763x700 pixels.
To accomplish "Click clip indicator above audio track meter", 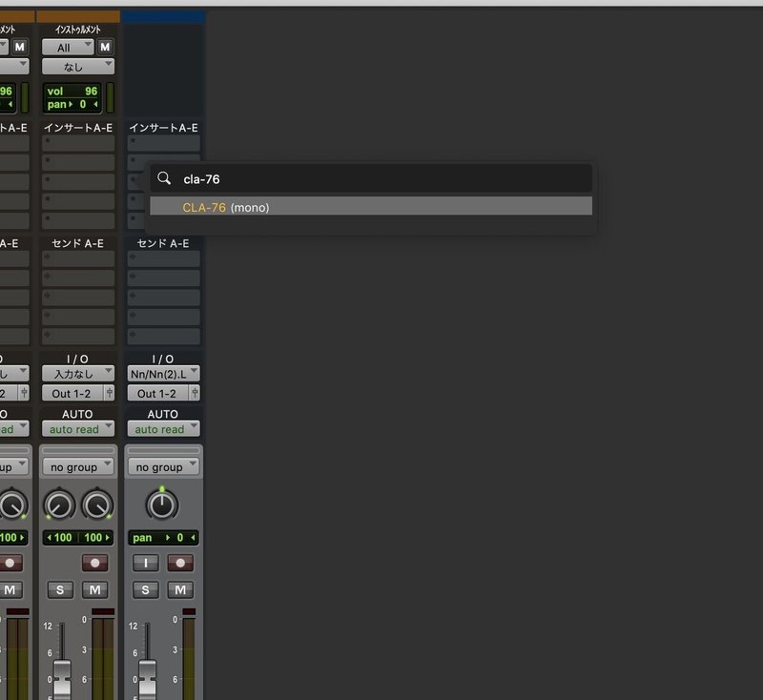I will click(189, 611).
